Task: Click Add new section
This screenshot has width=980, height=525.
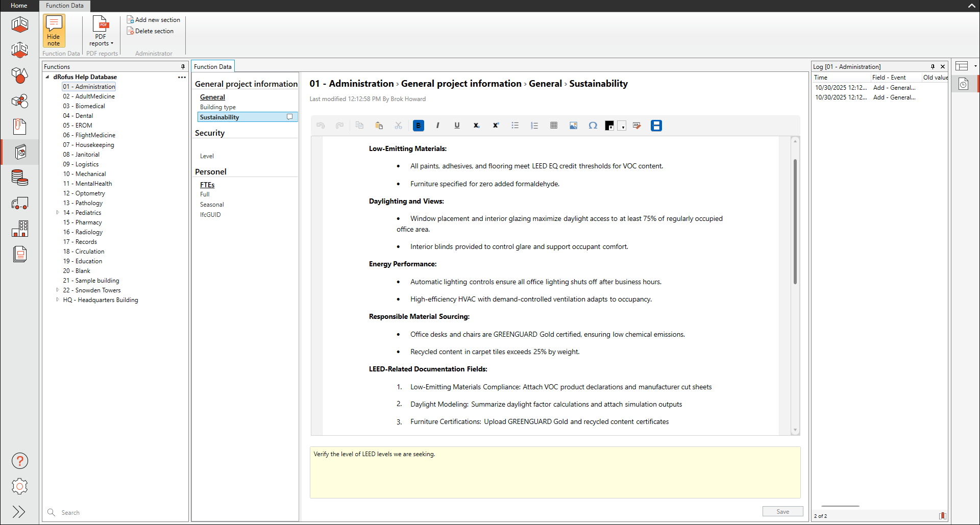Action: [x=154, y=20]
